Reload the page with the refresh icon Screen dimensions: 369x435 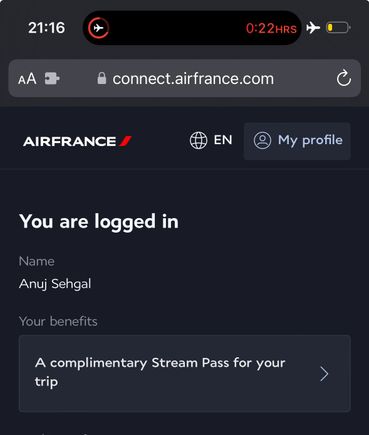click(x=343, y=78)
